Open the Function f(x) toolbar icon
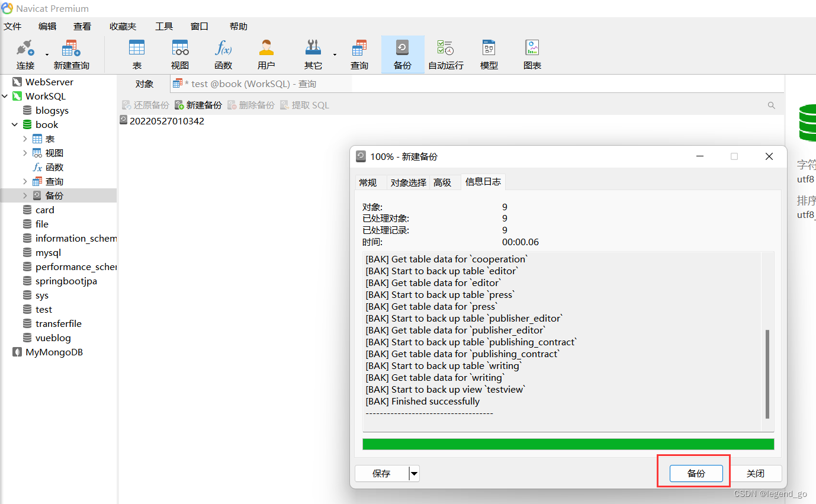The width and height of the screenshot is (816, 504). pos(223,54)
